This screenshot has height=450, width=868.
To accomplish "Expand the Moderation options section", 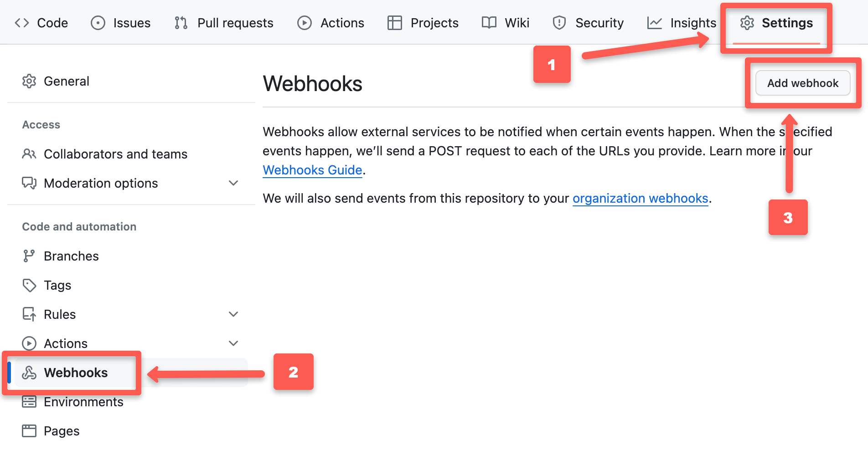I will (233, 183).
